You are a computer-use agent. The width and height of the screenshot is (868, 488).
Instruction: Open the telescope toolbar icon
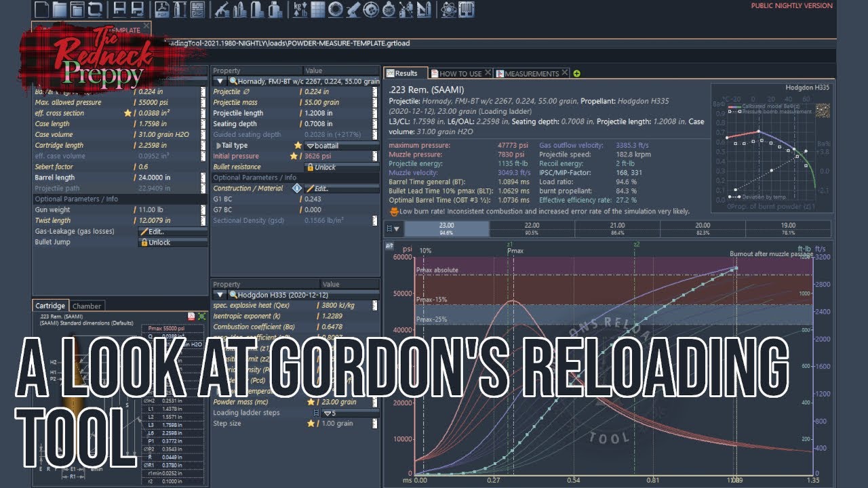pyautogui.click(x=353, y=9)
